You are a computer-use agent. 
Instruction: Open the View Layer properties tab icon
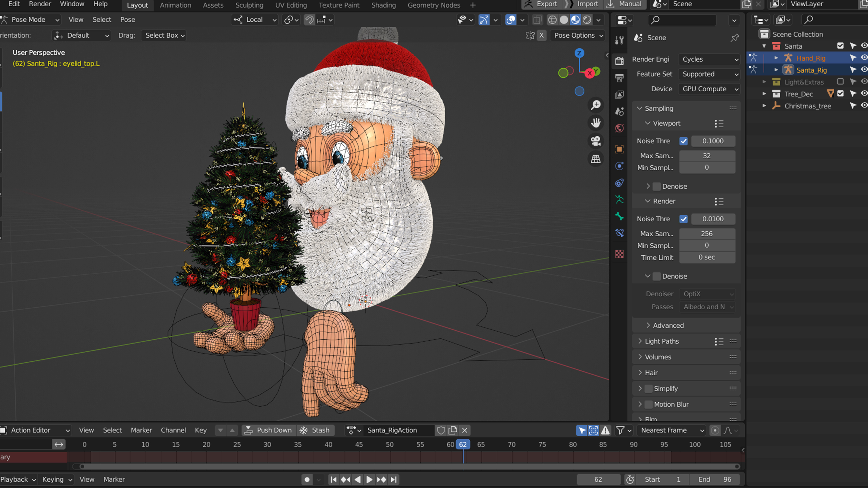[619, 95]
